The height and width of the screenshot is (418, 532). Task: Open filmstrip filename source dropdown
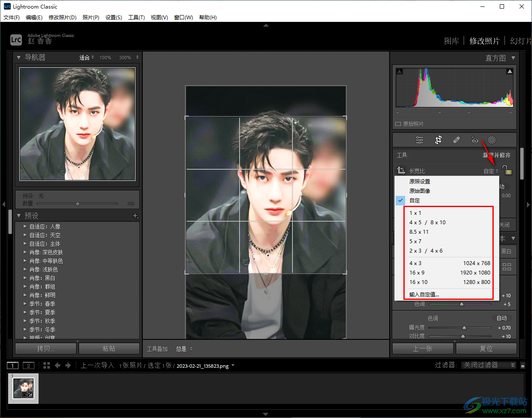[x=233, y=366]
